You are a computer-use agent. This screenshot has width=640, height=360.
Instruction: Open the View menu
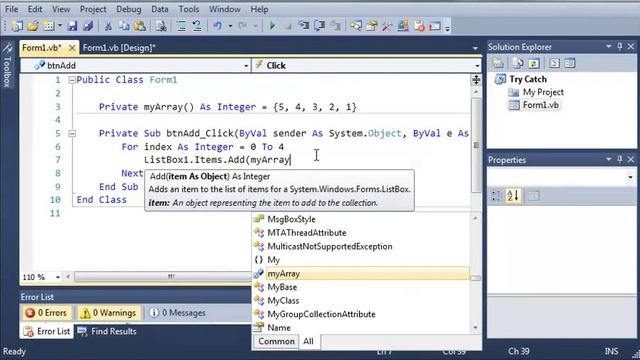tap(61, 9)
